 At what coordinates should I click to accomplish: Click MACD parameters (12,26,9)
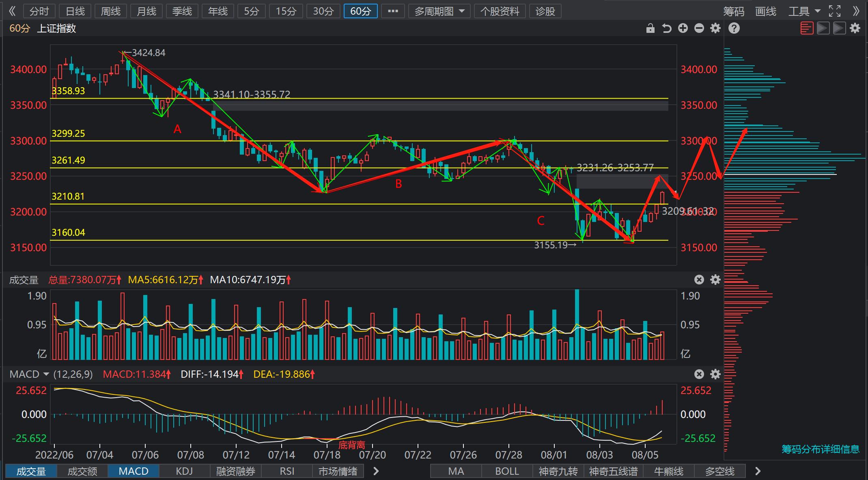pos(73,374)
